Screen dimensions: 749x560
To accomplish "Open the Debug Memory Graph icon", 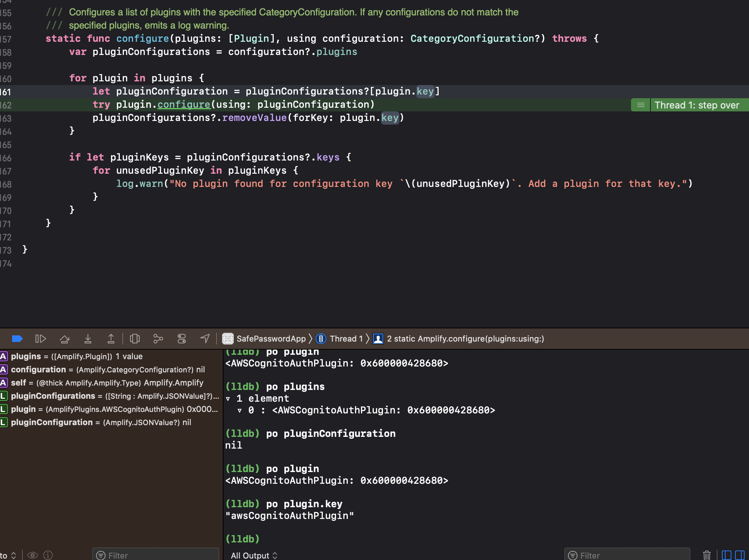I will [x=158, y=339].
